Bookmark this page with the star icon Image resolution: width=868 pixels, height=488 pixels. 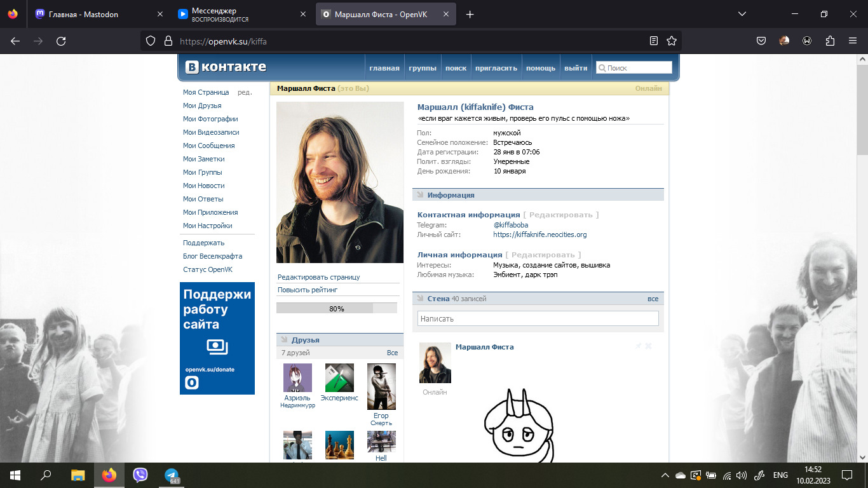click(672, 41)
